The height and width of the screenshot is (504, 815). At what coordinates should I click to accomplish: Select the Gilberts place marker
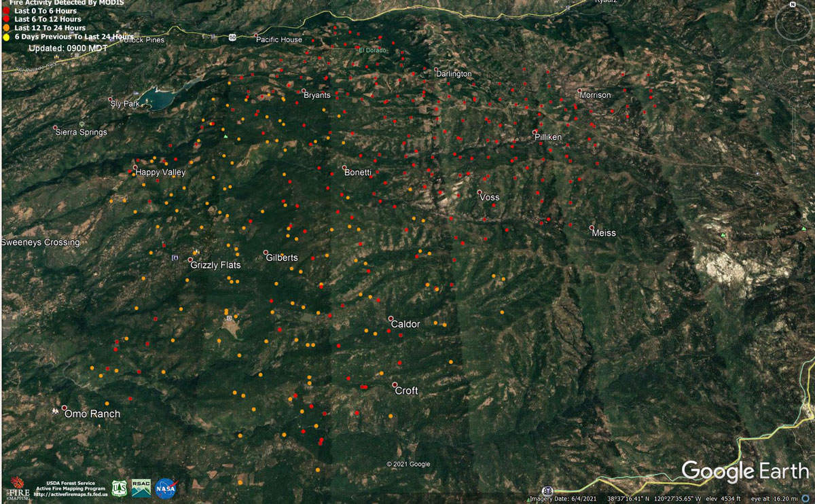coord(266,253)
